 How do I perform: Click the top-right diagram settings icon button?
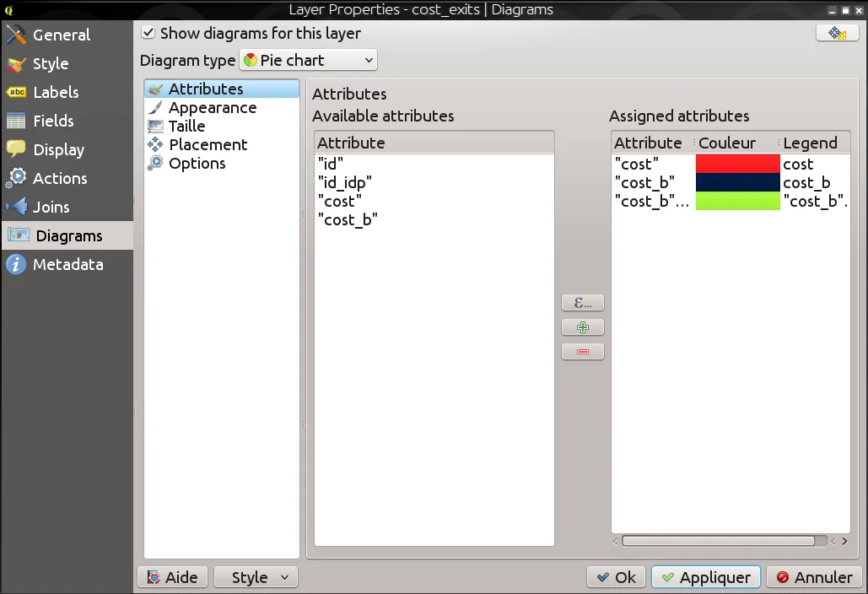pyautogui.click(x=837, y=33)
